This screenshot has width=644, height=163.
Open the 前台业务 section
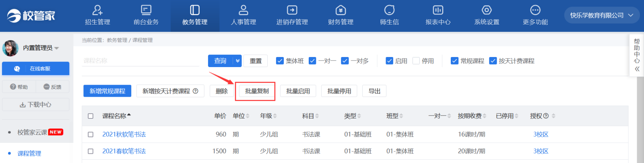click(x=146, y=16)
